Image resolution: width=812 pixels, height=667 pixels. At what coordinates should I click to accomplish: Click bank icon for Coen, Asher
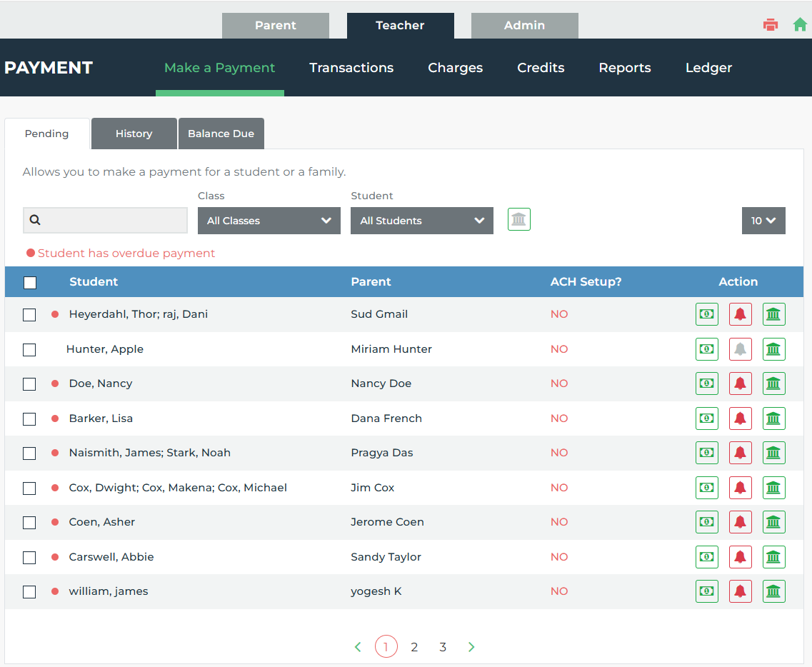click(x=773, y=522)
